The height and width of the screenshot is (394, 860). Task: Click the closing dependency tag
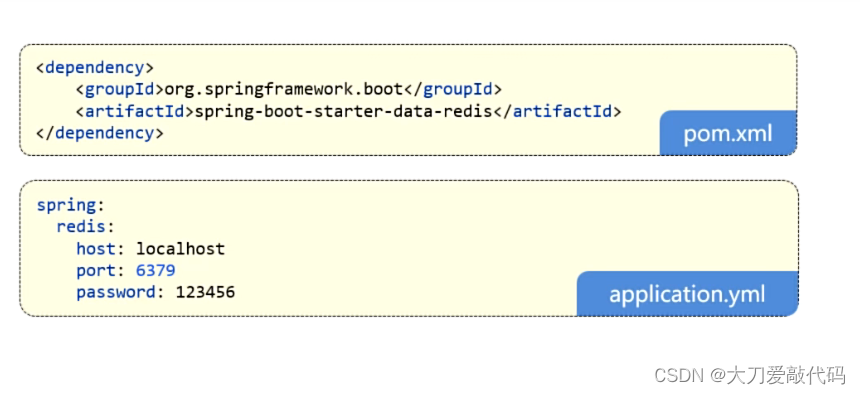point(99,133)
